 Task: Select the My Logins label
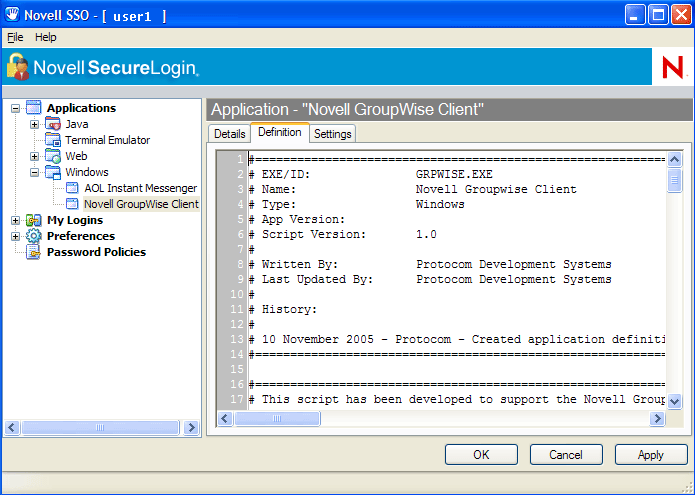point(75,220)
